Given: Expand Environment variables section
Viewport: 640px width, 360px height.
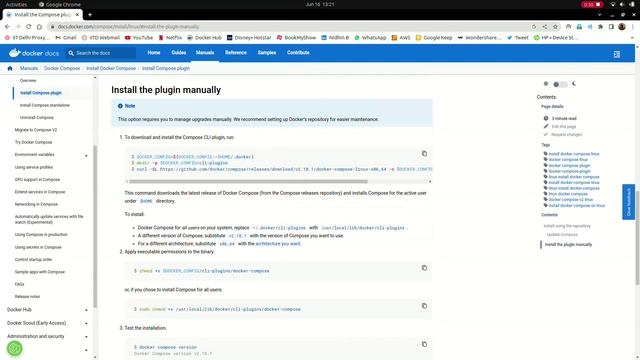Looking at the screenshot, I should pos(86,155).
